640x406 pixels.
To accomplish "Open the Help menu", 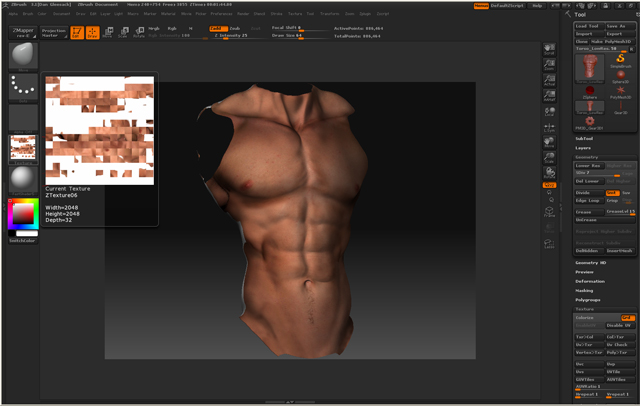I will click(537, 5).
